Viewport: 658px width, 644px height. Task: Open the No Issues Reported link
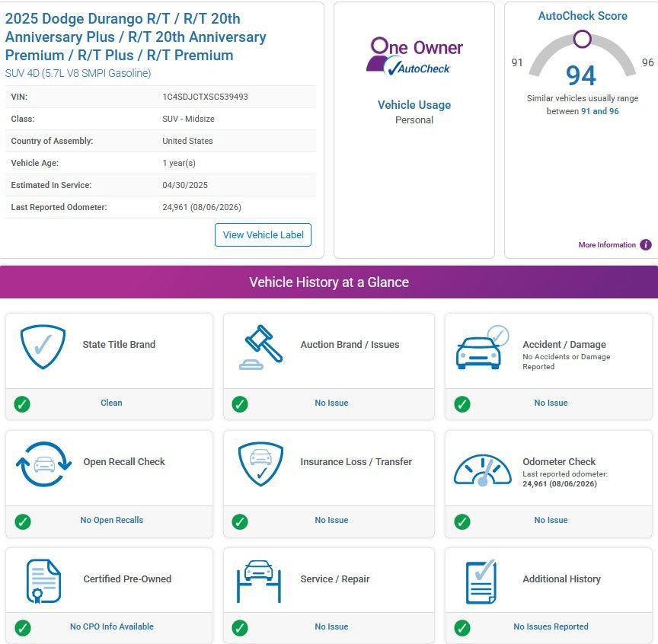click(551, 626)
